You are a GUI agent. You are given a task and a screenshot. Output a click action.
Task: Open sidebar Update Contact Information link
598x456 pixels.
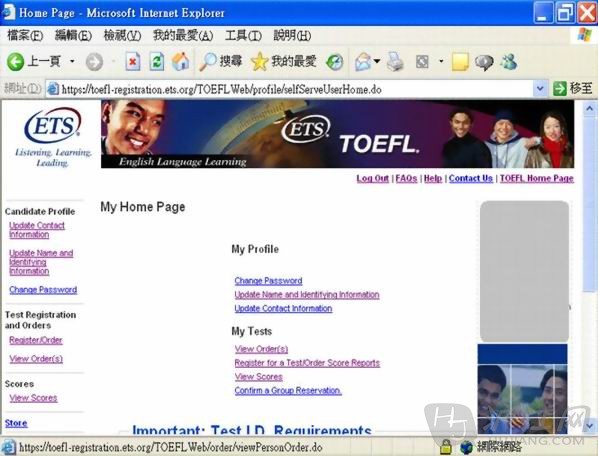pyautogui.click(x=37, y=230)
